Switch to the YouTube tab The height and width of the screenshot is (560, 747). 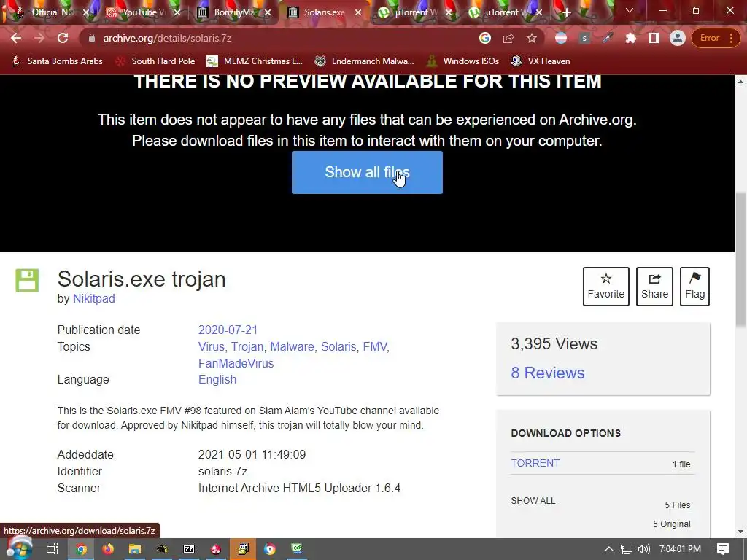pos(144,12)
